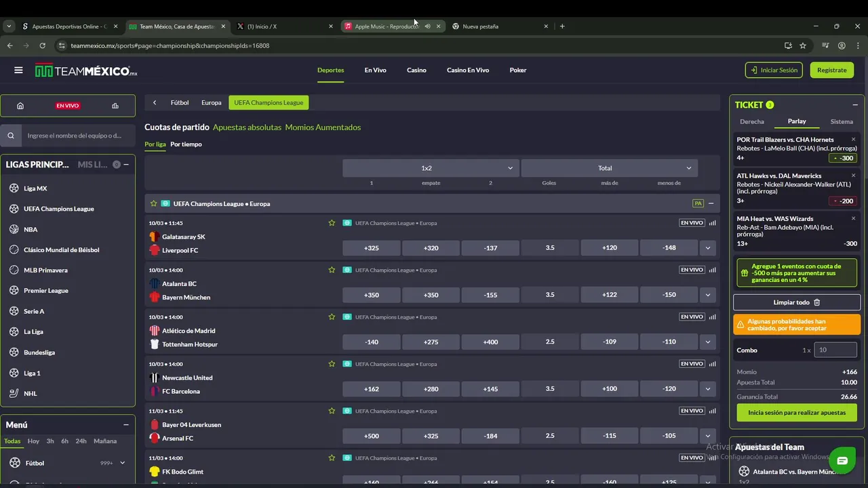This screenshot has width=868, height=488.
Task: Switch to En Vivo section
Action: tap(375, 70)
